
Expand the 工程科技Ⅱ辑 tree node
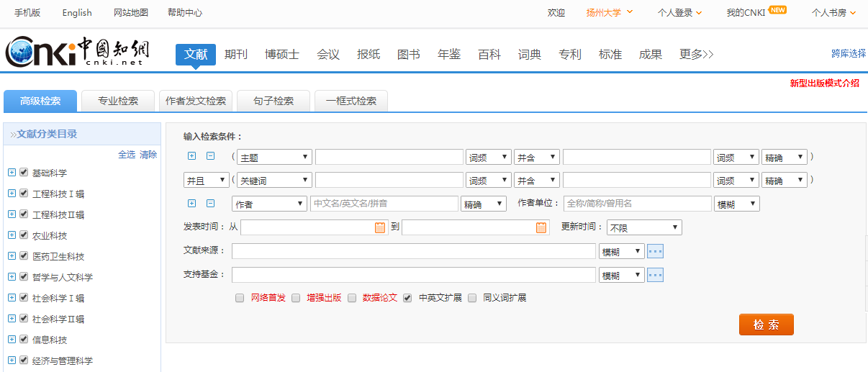[x=12, y=214]
